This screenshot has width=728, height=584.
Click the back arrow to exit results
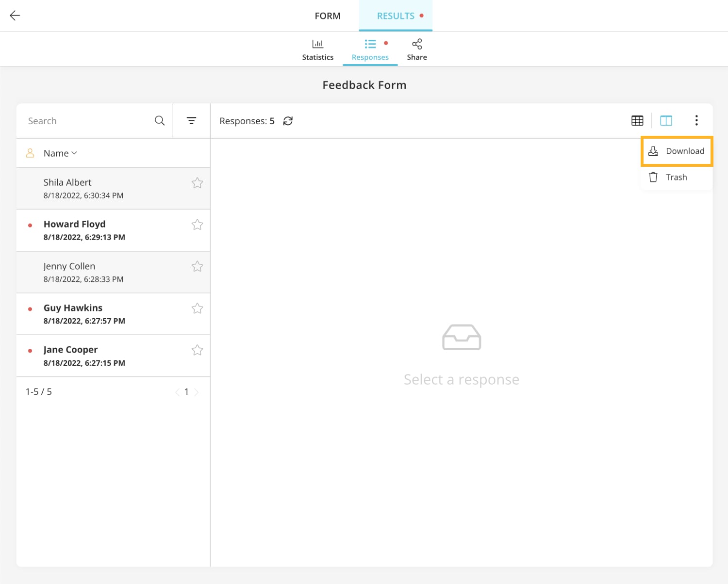pos(15,15)
